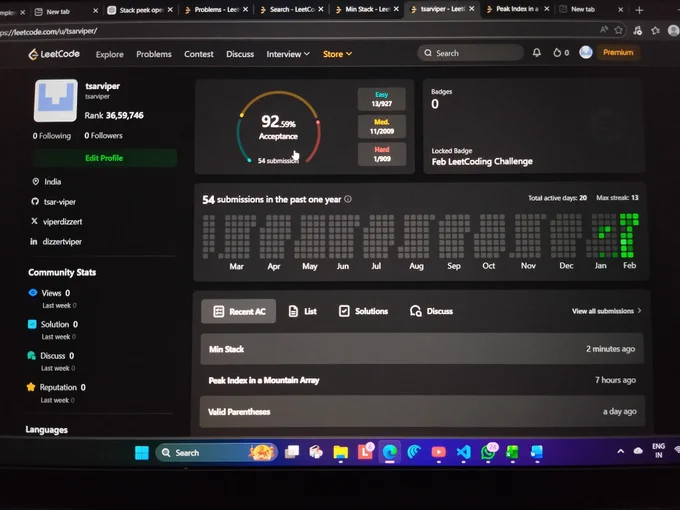Viewport: 680px width, 510px height.
Task: Click the 0 Followers count
Action: [x=103, y=136]
